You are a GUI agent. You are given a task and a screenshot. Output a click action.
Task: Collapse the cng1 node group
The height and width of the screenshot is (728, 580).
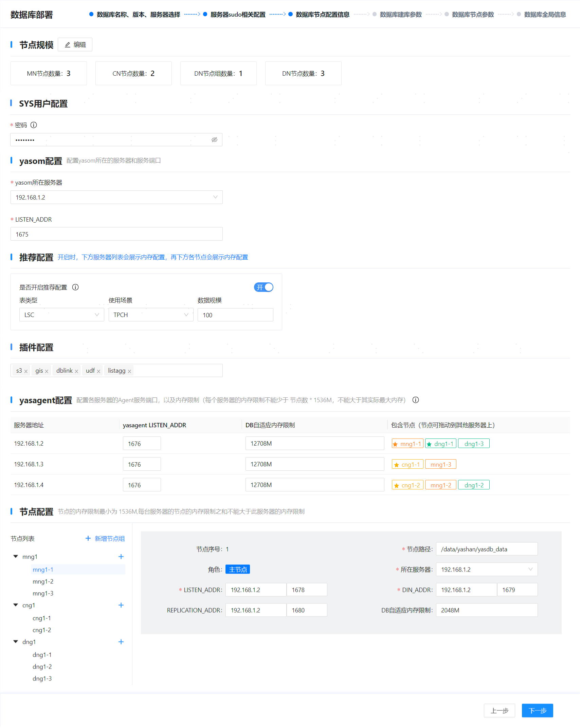pos(16,605)
